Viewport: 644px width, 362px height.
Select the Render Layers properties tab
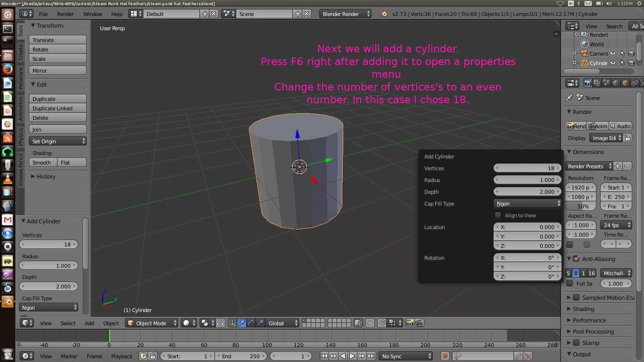coord(597,82)
